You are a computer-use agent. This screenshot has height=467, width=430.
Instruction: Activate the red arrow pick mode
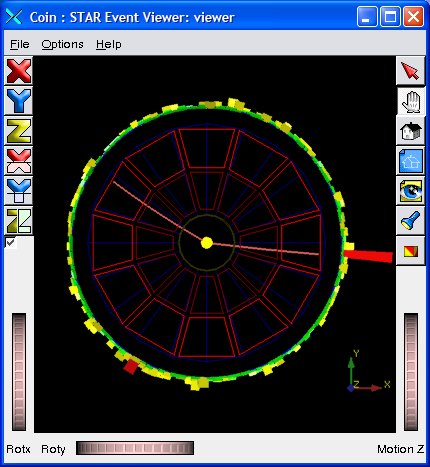tap(411, 71)
